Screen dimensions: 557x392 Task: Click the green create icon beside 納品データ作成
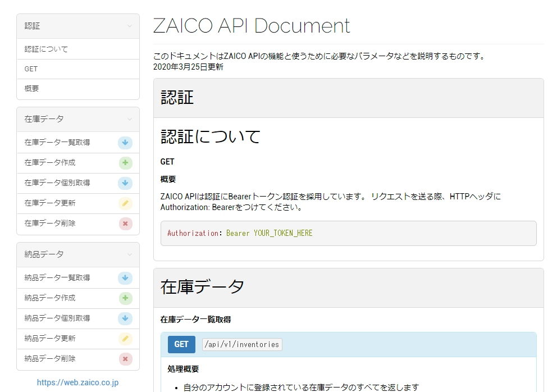click(x=125, y=298)
